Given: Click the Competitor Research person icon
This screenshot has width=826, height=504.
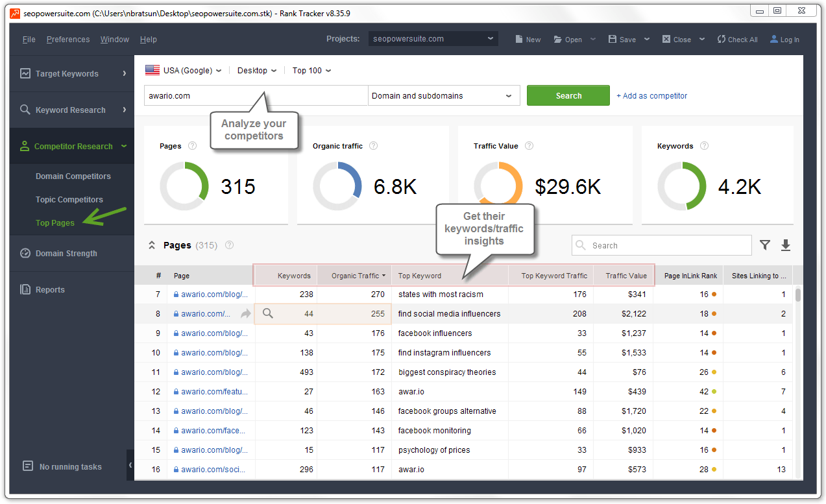Looking at the screenshot, I should pyautogui.click(x=25, y=146).
